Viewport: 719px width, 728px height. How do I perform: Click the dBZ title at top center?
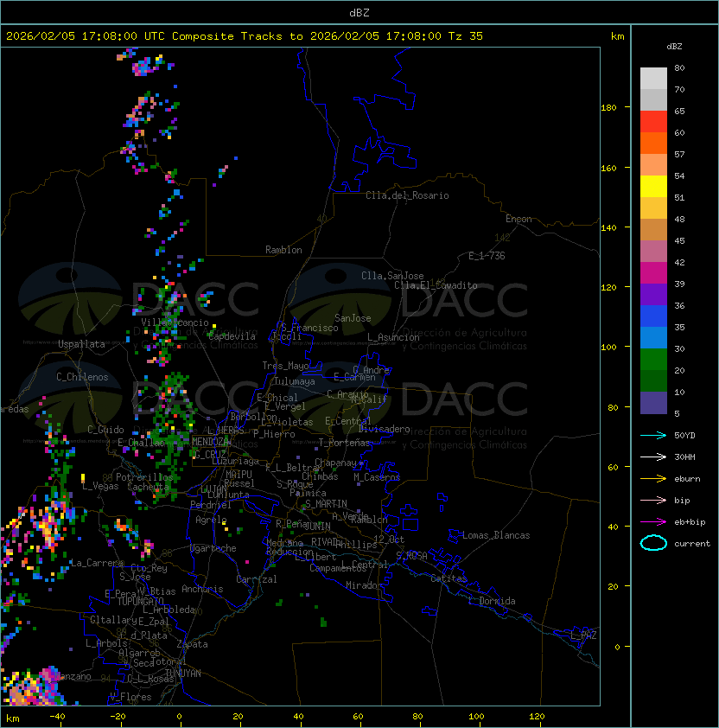[359, 12]
